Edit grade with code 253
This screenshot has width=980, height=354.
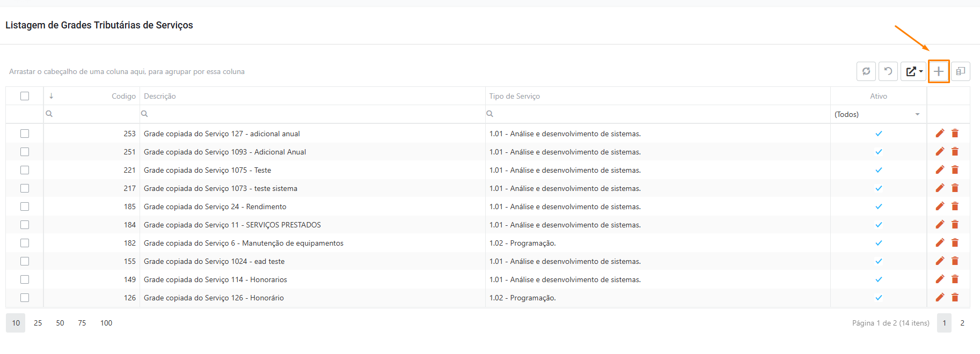coord(940,134)
